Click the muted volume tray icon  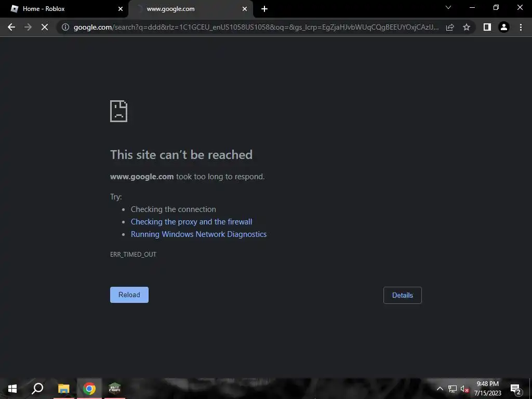click(464, 389)
